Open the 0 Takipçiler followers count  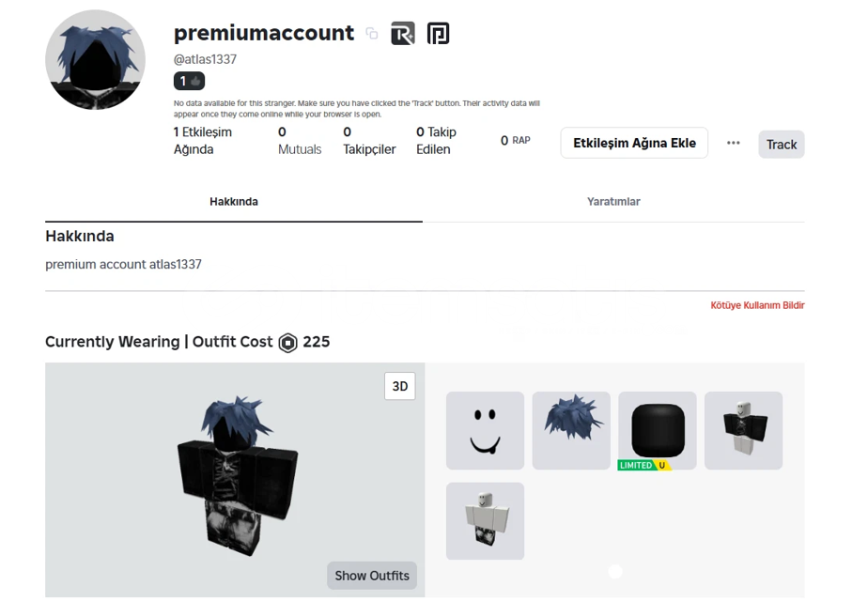tap(369, 141)
